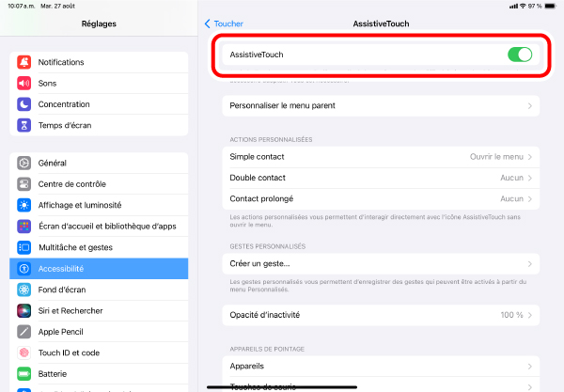Open the Centre de contrôle icon
This screenshot has height=392, width=564.
click(x=24, y=184)
